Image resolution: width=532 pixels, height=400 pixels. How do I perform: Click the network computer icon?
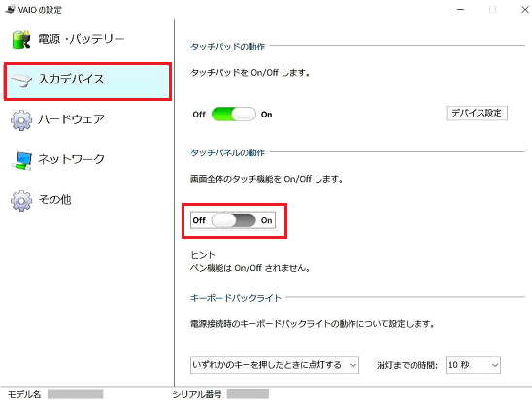pos(21,160)
